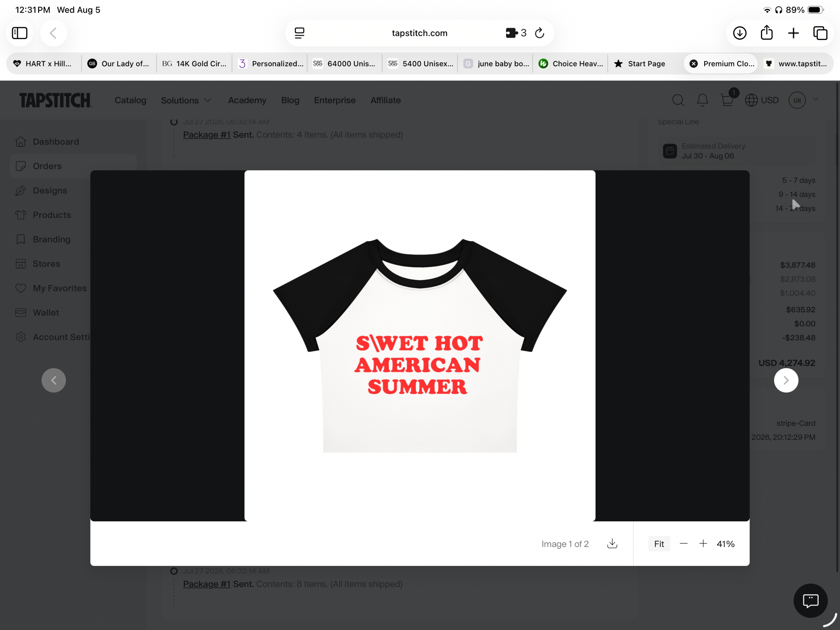Image resolution: width=840 pixels, height=630 pixels.
Task: Click the search magnifier icon
Action: (678, 100)
